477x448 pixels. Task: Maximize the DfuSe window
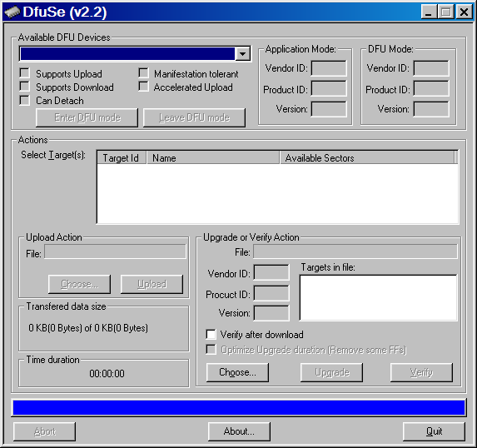(x=446, y=12)
